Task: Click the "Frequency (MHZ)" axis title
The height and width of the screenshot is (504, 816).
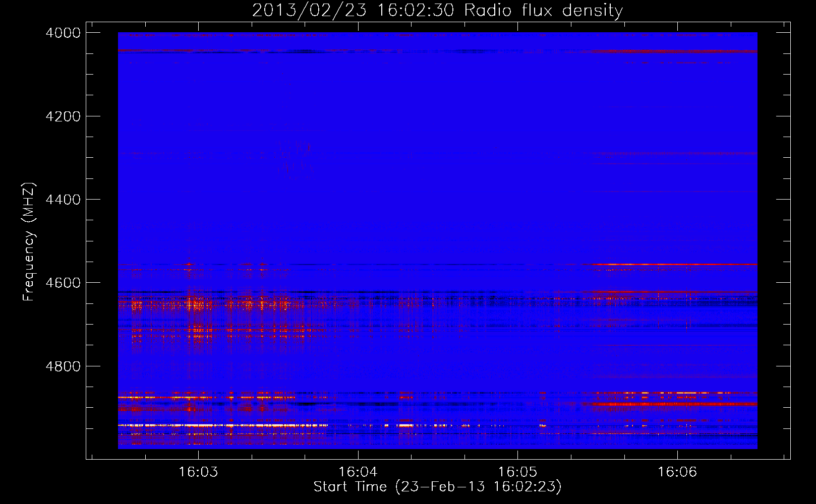Action: [29, 242]
